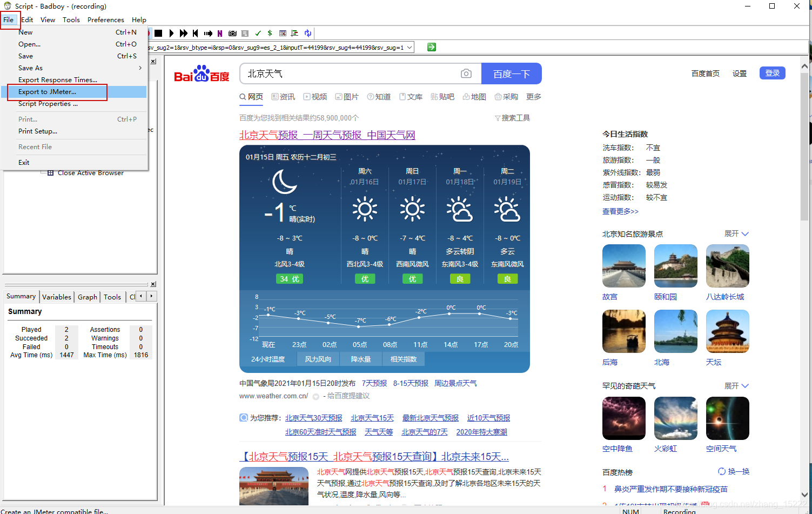Click the green dollar Variable icon
Screen dimensions: 812x514
click(270, 34)
